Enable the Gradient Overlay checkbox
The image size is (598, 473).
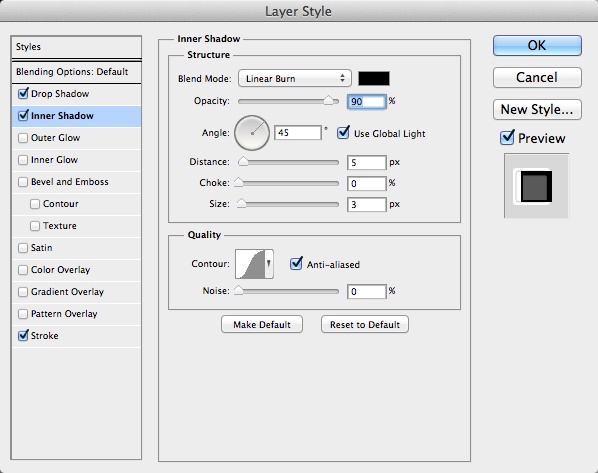[23, 292]
